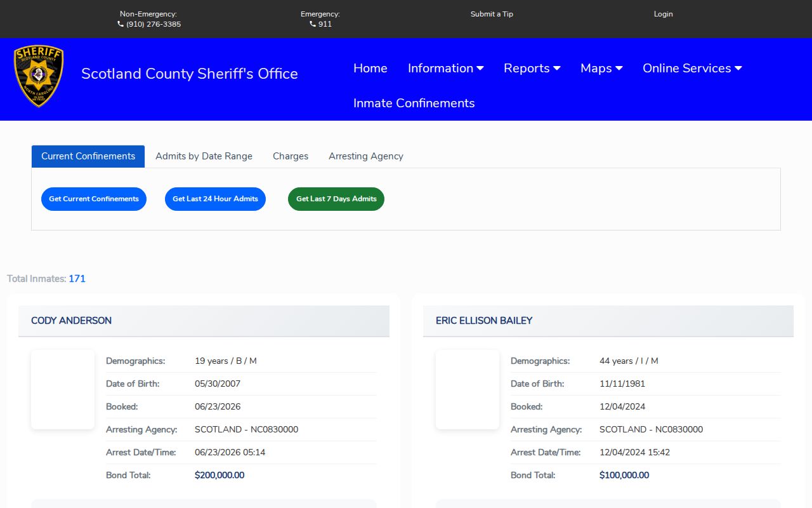Click Cody Anderson's birth date 05/30/2007

[218, 384]
